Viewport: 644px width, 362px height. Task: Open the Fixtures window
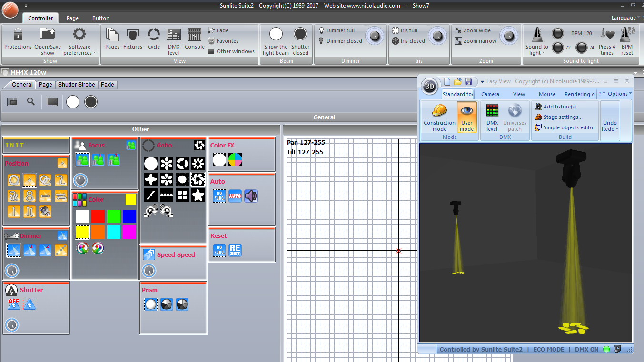pyautogui.click(x=133, y=39)
